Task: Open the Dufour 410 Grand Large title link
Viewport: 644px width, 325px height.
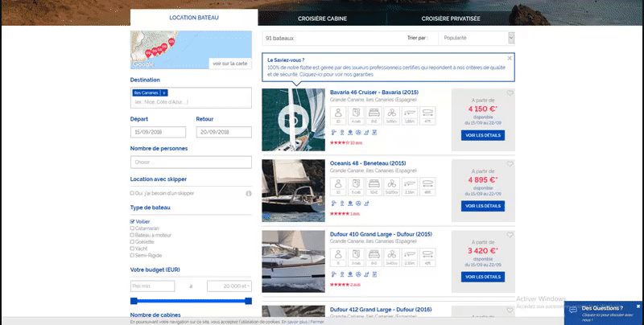Action: click(x=381, y=234)
